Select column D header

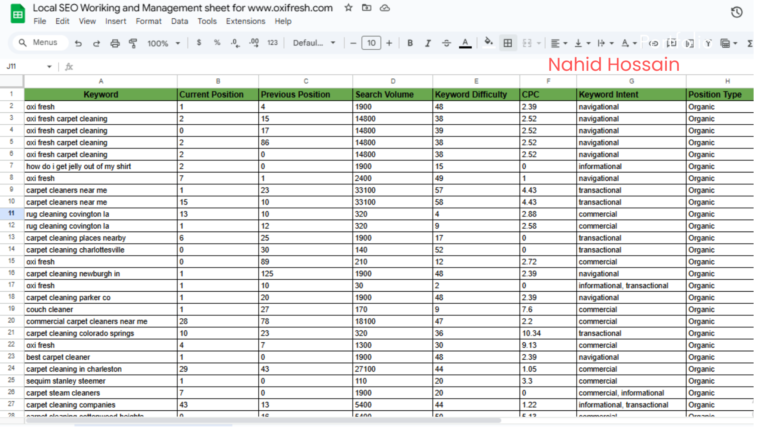click(x=393, y=81)
